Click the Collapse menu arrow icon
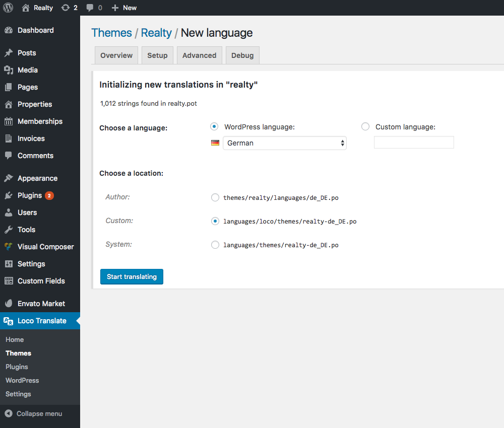Viewport: 504px width, 428px height. [x=9, y=413]
